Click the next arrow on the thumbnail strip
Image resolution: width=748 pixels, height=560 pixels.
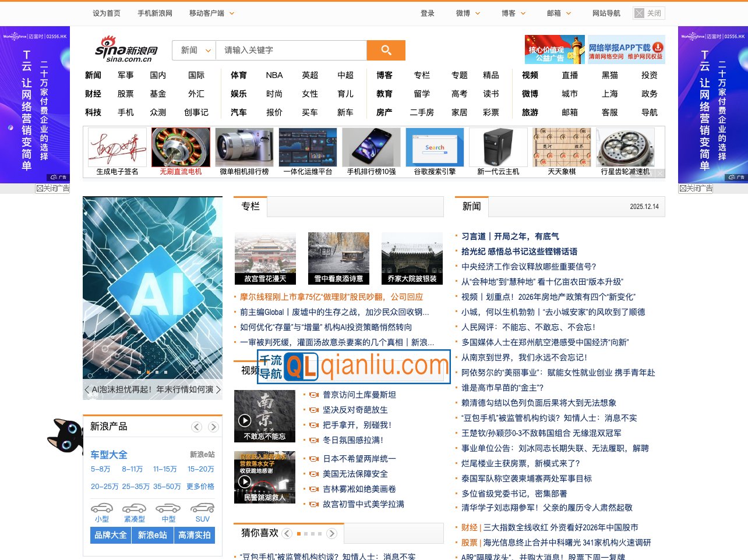pos(659,172)
